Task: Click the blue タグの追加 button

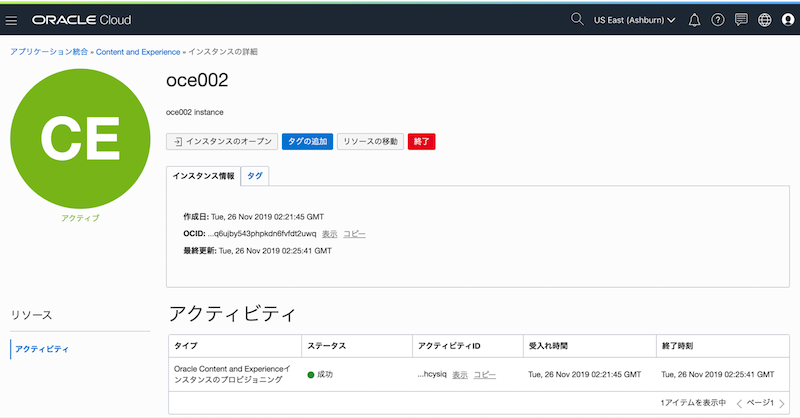Action: 307,142
